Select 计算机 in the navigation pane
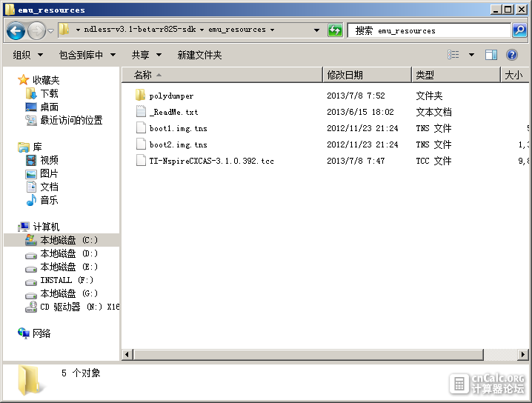The image size is (532, 403). coord(46,227)
